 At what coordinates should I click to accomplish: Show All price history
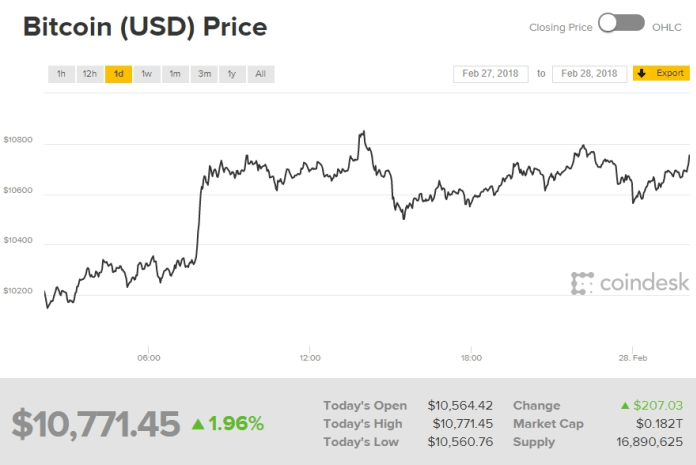click(x=260, y=74)
